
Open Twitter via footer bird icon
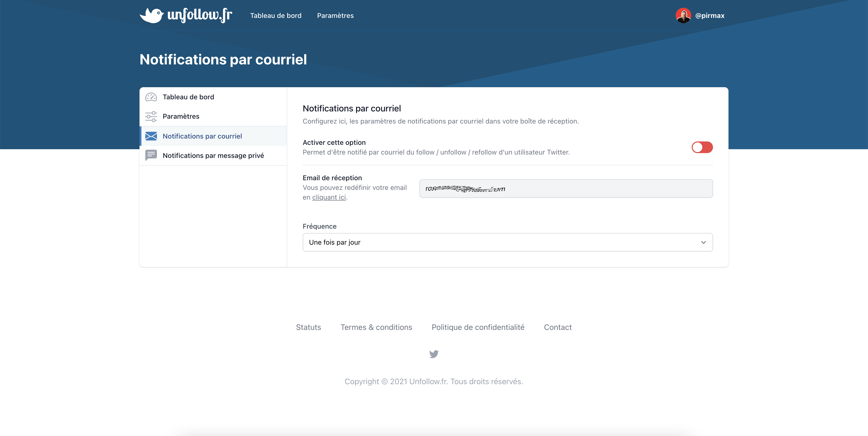pyautogui.click(x=434, y=354)
